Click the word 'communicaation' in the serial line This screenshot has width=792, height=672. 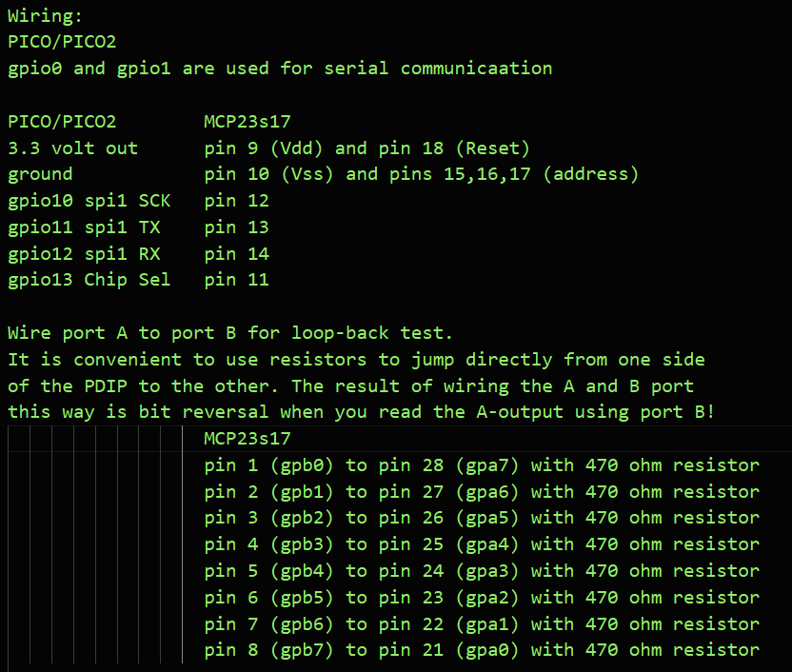[x=476, y=69]
